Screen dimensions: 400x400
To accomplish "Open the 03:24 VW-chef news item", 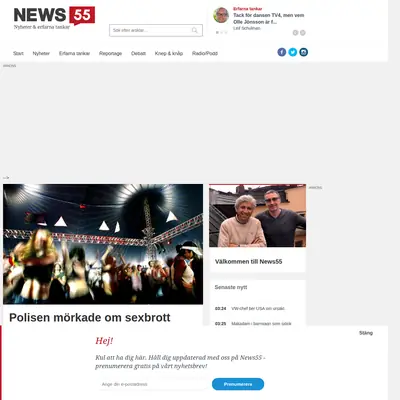I will 250,309.
